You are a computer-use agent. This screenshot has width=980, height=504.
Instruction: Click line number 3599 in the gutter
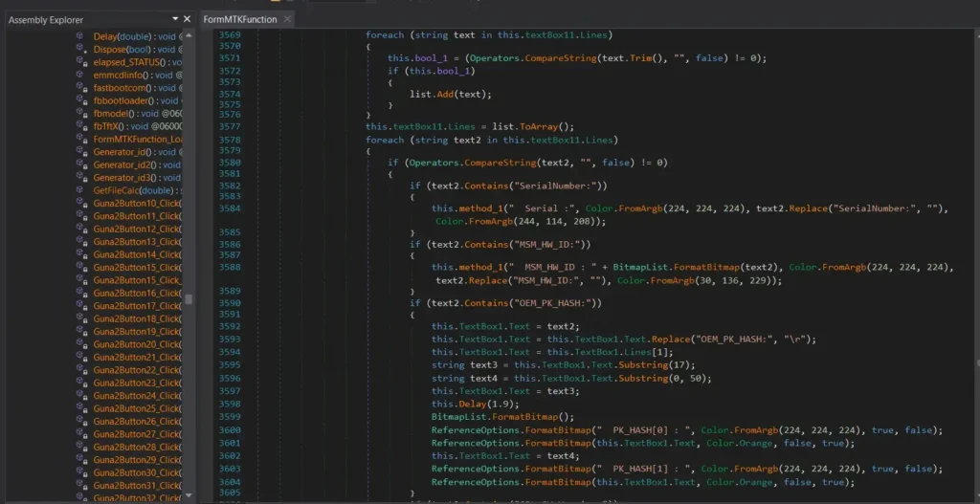(x=230, y=417)
